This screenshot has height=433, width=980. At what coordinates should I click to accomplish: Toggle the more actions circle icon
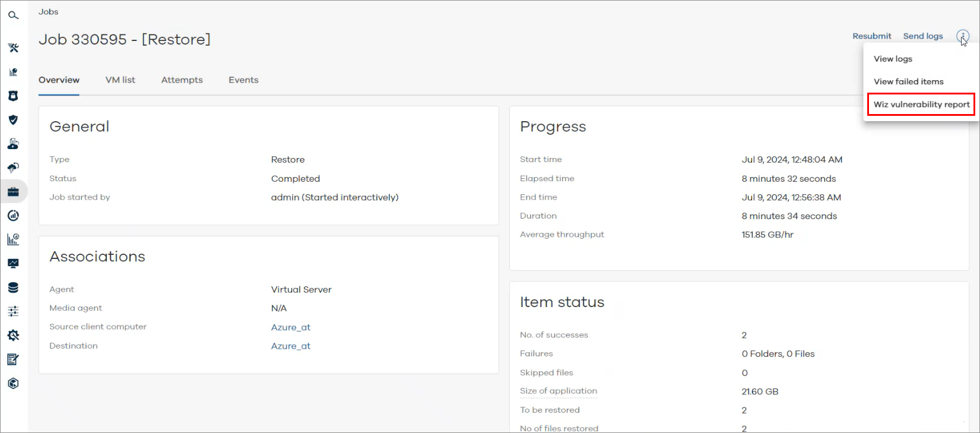[962, 36]
